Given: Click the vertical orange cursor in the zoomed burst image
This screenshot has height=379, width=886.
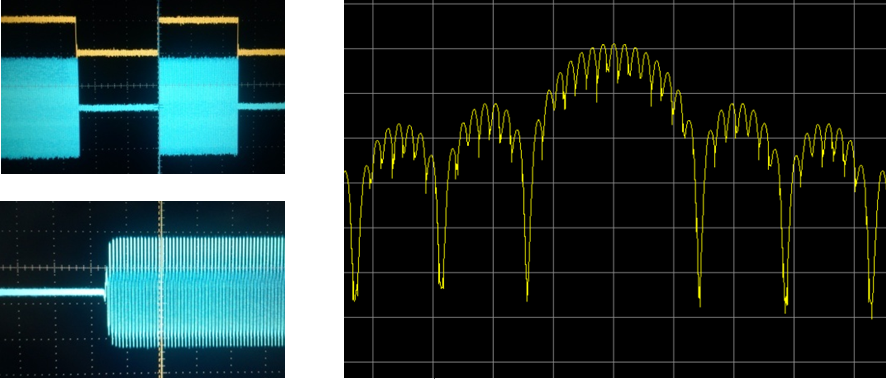Looking at the screenshot, I should [x=161, y=289].
